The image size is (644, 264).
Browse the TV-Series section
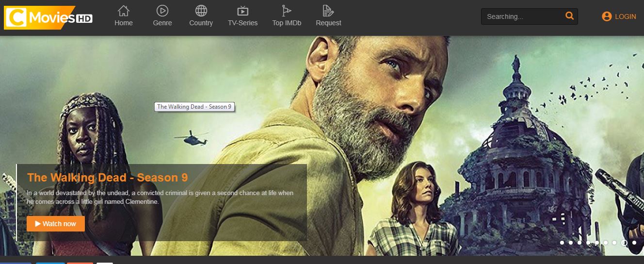click(242, 16)
